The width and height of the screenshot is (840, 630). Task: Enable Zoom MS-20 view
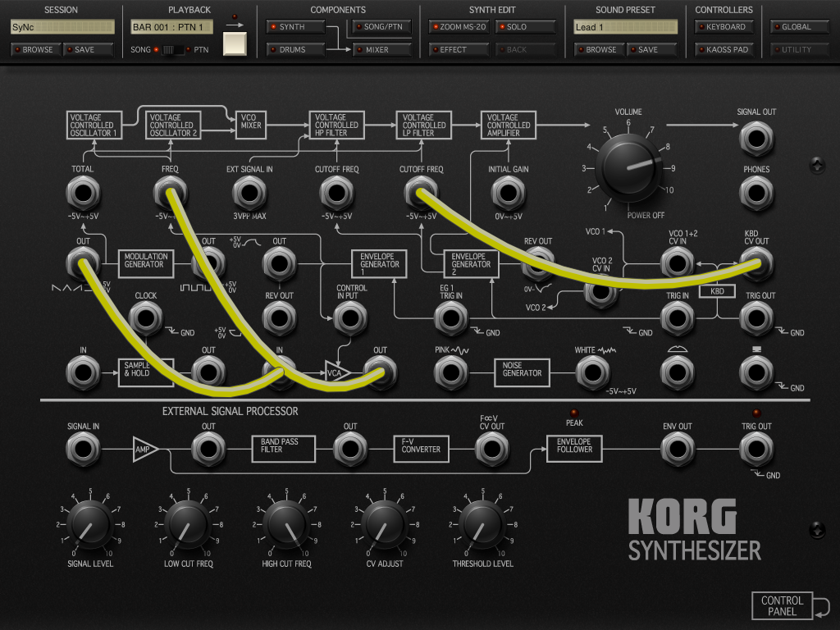(x=459, y=27)
